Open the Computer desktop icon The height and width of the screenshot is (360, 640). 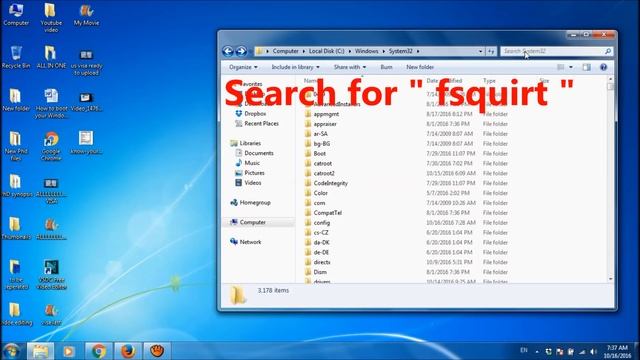point(16,14)
